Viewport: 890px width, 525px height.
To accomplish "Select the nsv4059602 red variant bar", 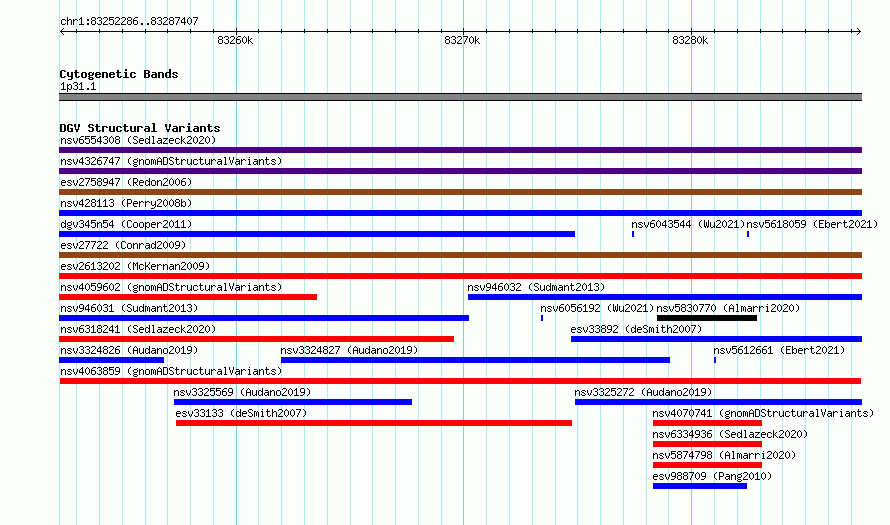I will [188, 297].
